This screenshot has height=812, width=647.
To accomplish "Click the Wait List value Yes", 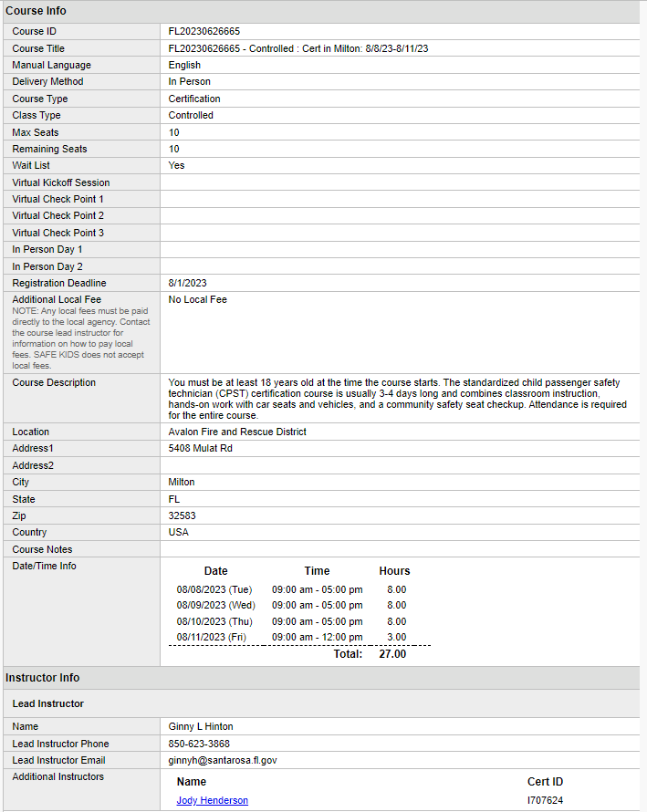I will (176, 165).
